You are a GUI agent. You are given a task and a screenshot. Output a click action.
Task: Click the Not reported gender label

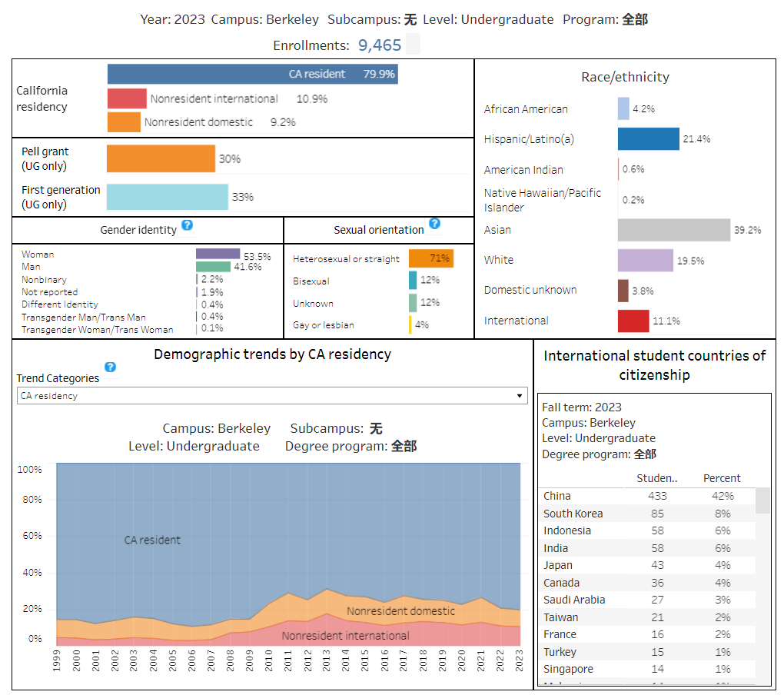(x=49, y=292)
